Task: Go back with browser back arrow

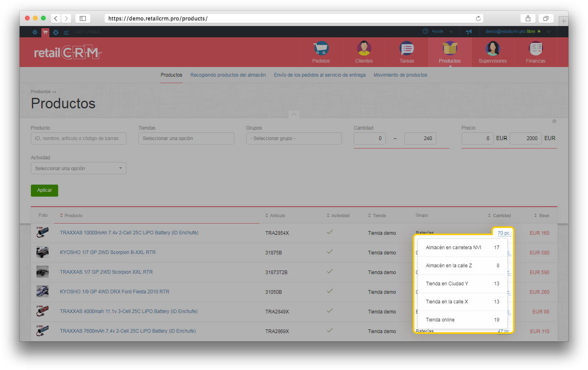Action: (x=56, y=18)
